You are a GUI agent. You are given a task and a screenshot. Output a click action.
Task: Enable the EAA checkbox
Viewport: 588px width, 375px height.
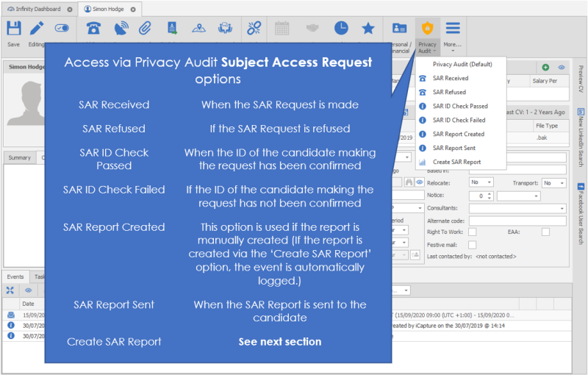pyautogui.click(x=545, y=232)
